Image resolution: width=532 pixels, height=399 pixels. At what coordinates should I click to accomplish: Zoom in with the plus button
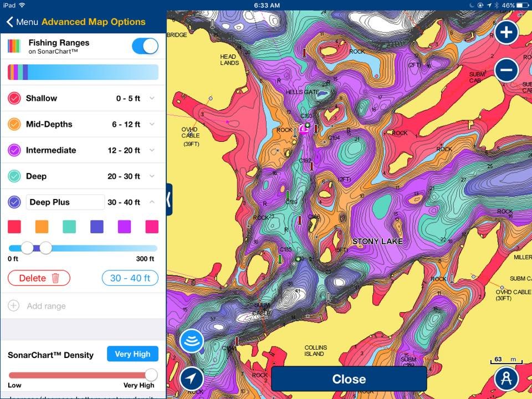(x=506, y=33)
